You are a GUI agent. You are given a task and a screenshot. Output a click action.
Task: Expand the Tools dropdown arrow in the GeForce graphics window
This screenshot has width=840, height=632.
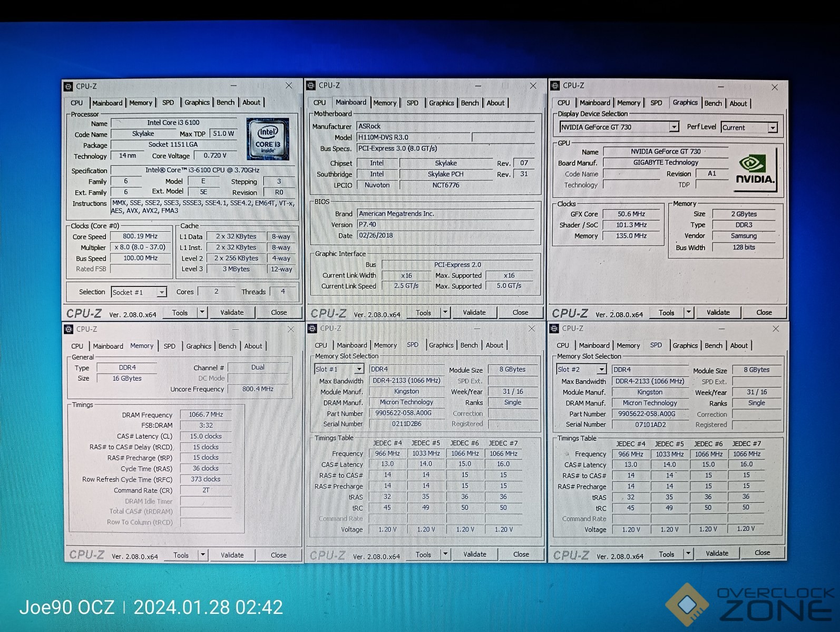(688, 312)
